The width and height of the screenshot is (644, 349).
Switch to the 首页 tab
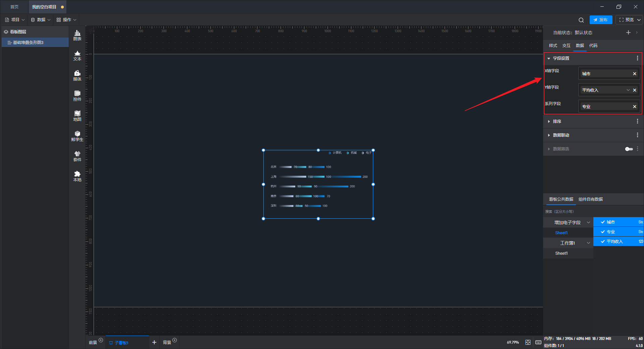pos(14,7)
